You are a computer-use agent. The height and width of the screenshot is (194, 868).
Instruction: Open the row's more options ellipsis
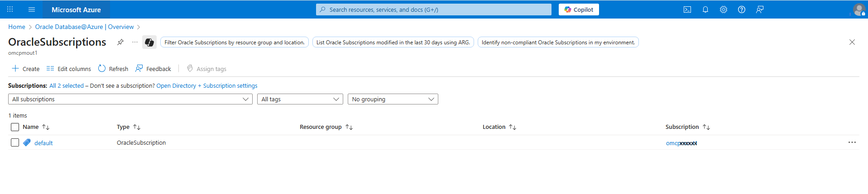point(852,142)
